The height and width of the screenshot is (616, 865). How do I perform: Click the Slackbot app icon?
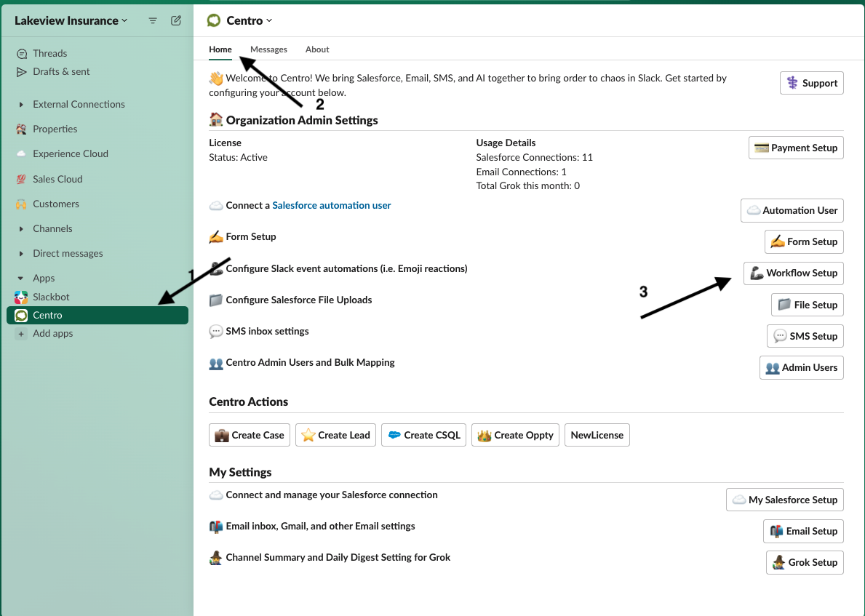21,297
